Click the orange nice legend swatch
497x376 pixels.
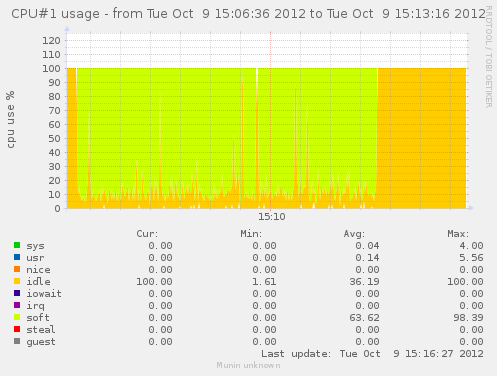tap(17, 269)
